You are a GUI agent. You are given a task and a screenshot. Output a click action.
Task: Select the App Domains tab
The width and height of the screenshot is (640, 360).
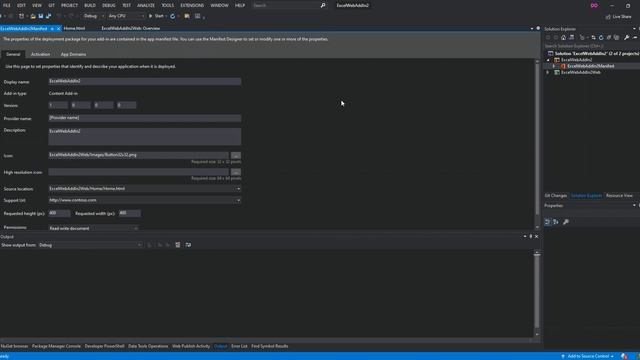click(x=73, y=54)
